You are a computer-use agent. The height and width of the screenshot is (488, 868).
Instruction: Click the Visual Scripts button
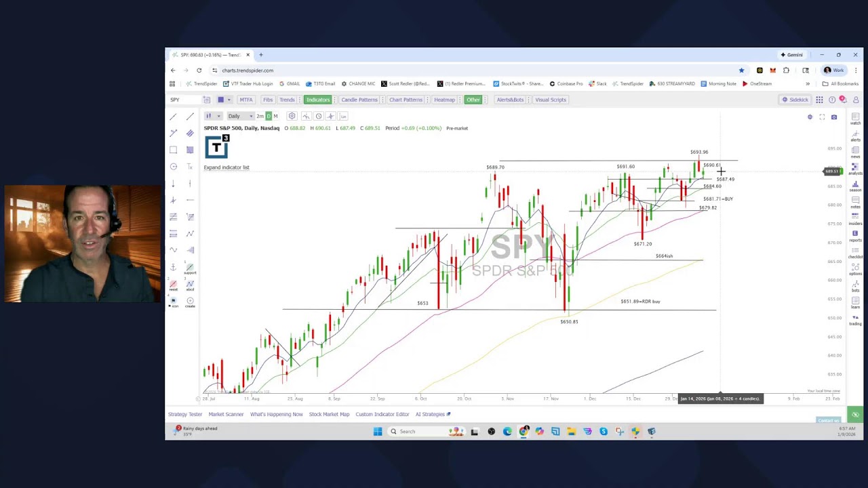[x=550, y=100]
